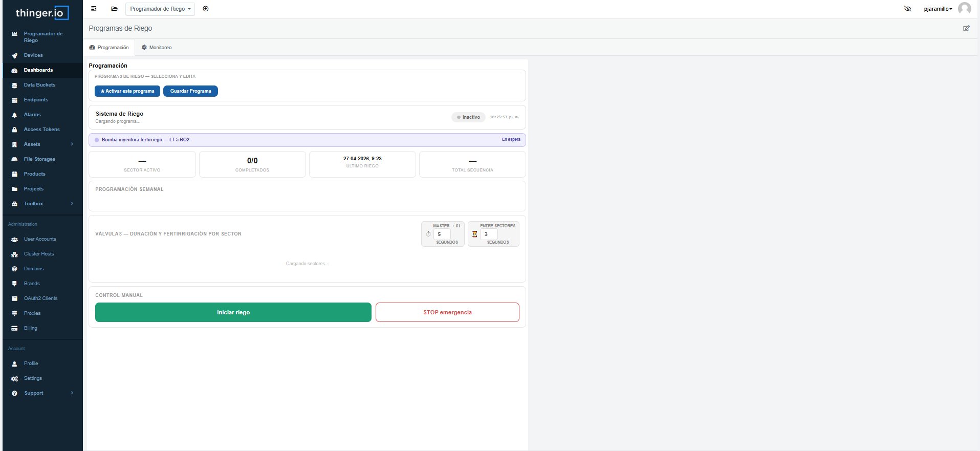Open Access Tokens in the sidebar
The width and height of the screenshot is (980, 451).
[x=41, y=130]
